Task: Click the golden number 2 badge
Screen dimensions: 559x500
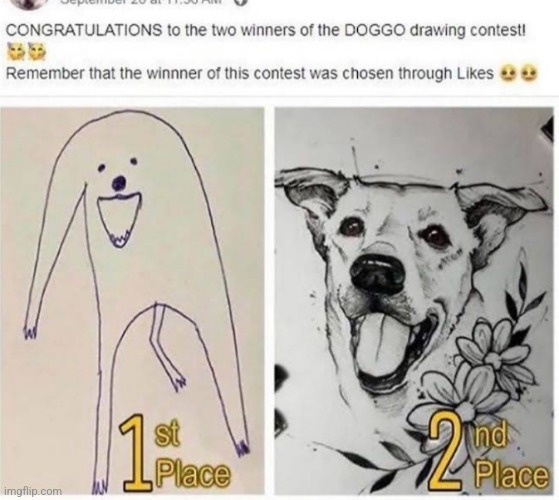Action: (x=445, y=453)
